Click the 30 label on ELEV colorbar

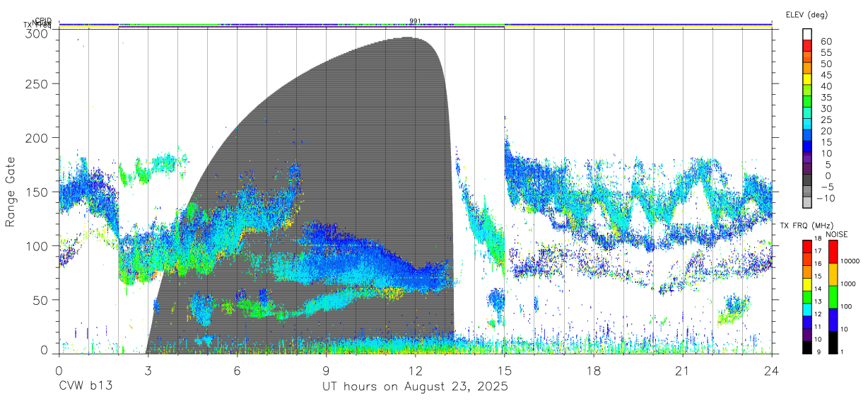826,108
